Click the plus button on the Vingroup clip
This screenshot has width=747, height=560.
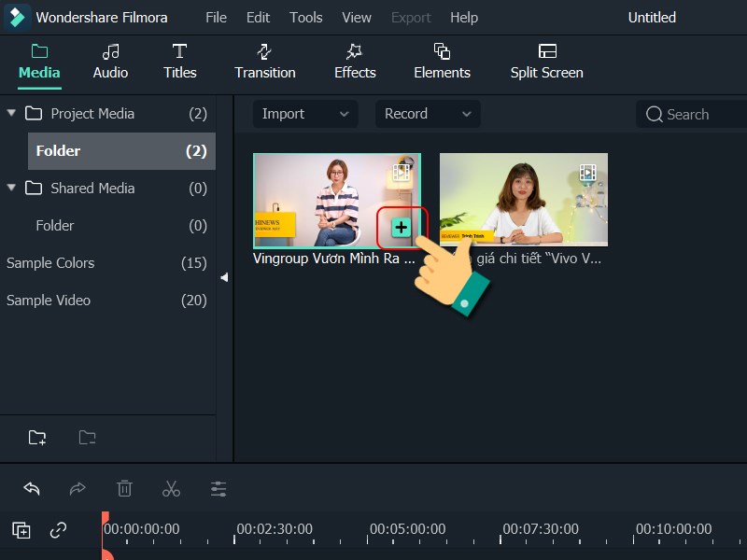(401, 227)
